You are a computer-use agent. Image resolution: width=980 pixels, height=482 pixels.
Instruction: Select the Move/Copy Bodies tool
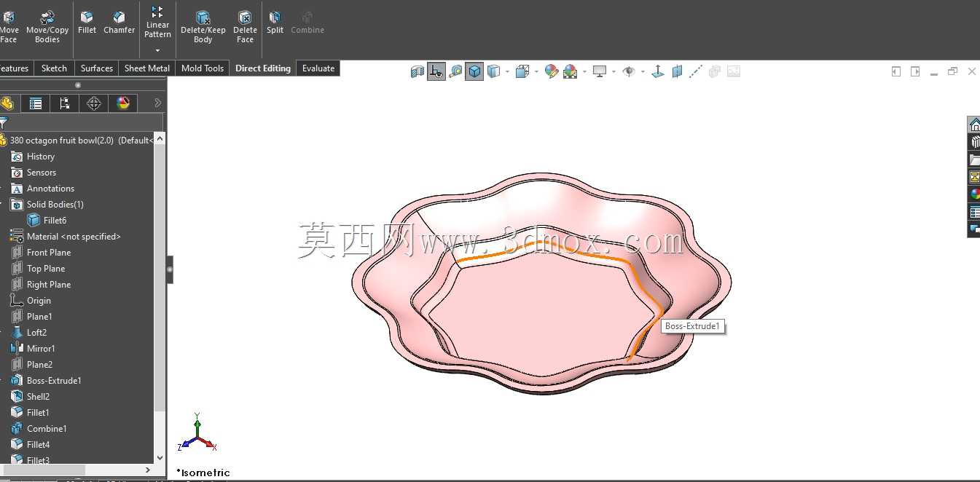pos(47,26)
